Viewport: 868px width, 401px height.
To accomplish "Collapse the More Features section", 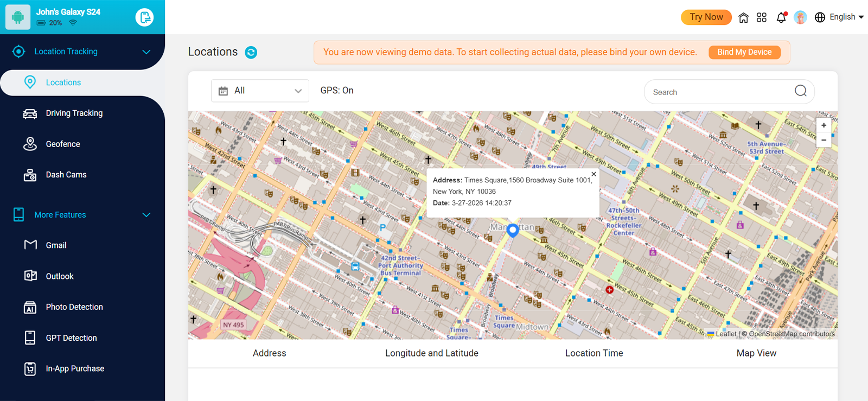I will pyautogui.click(x=146, y=215).
